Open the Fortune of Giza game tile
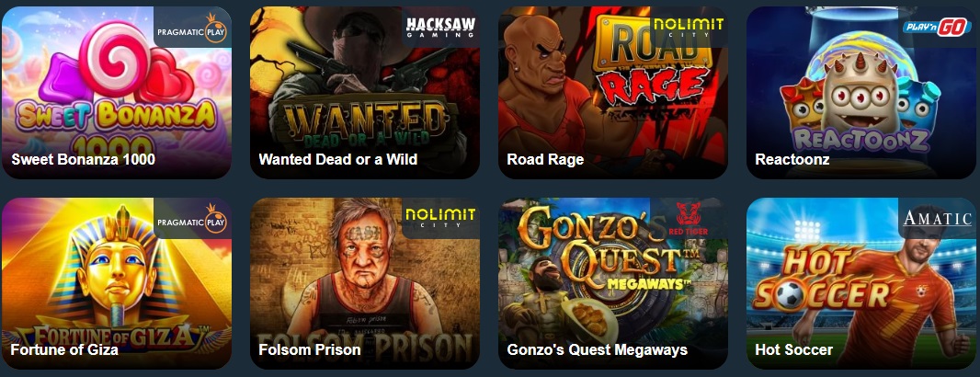 tap(117, 283)
